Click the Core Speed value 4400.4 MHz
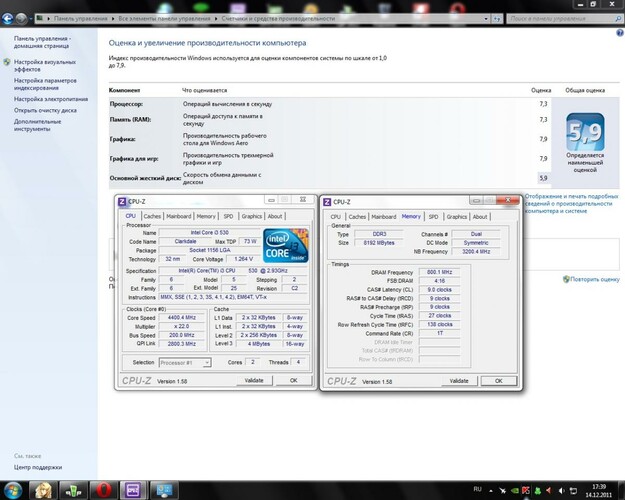Screen dimensions: 625x500 pyautogui.click(x=182, y=317)
